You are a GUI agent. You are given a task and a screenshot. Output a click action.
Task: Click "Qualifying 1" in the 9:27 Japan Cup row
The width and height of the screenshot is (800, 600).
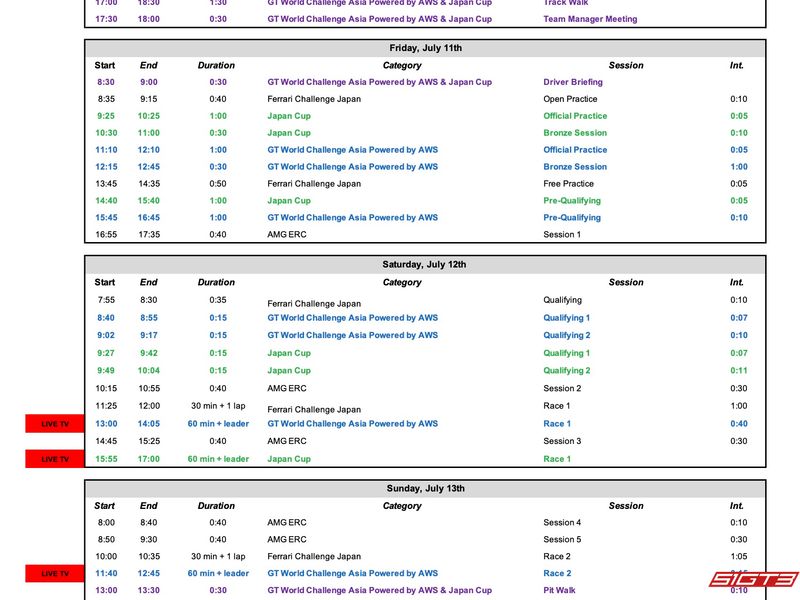tap(566, 353)
